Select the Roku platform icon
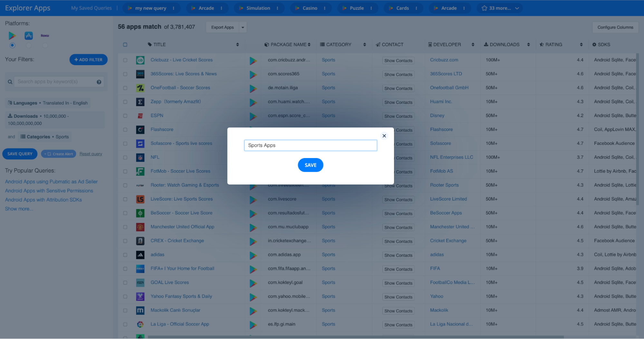The width and height of the screenshot is (644, 339). [45, 35]
